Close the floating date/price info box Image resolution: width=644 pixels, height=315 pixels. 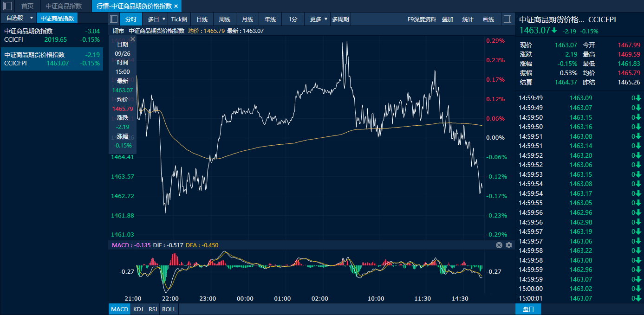tap(133, 39)
